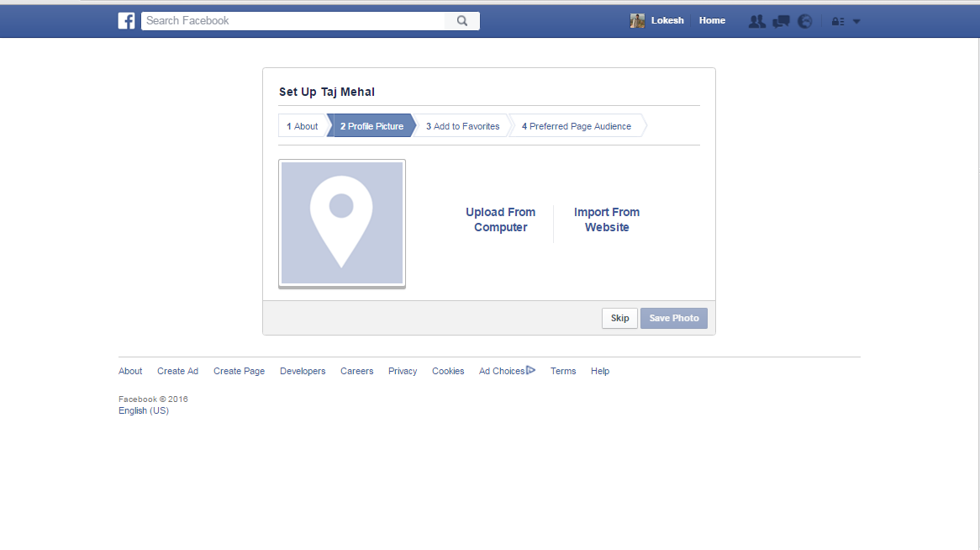Open the Terms footer link

tap(563, 371)
